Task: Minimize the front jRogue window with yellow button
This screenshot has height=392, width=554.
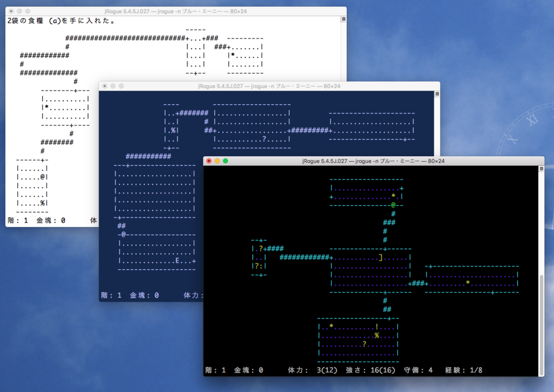Action: point(217,161)
